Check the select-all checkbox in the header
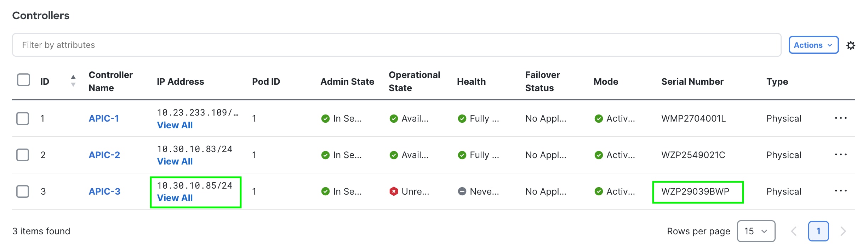 point(23,80)
